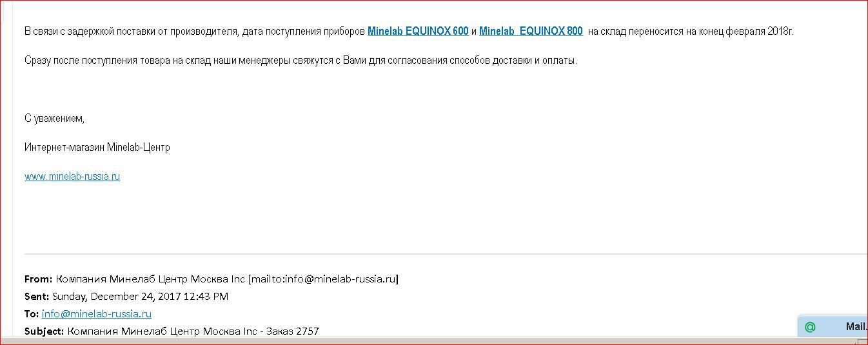The image size is (868, 345).
Task: Click the info@minelab-russia.ru address in the To field
Action: (97, 314)
